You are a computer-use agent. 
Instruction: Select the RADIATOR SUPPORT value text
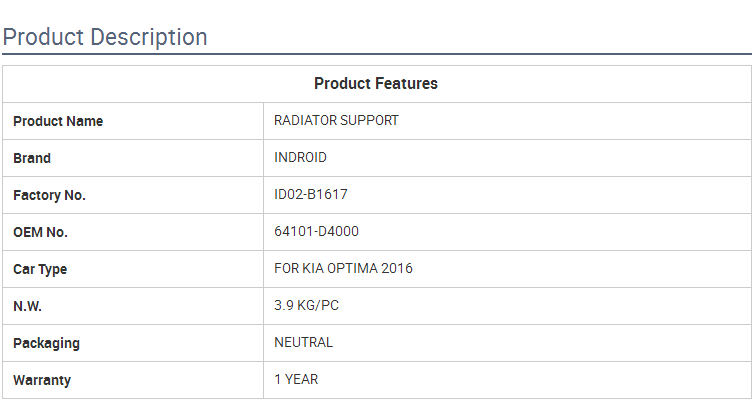tap(336, 120)
